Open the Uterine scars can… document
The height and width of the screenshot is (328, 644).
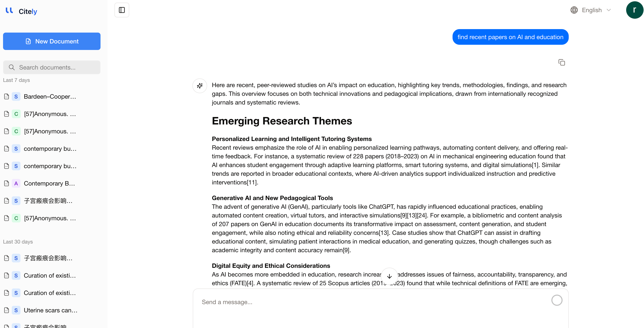point(50,310)
